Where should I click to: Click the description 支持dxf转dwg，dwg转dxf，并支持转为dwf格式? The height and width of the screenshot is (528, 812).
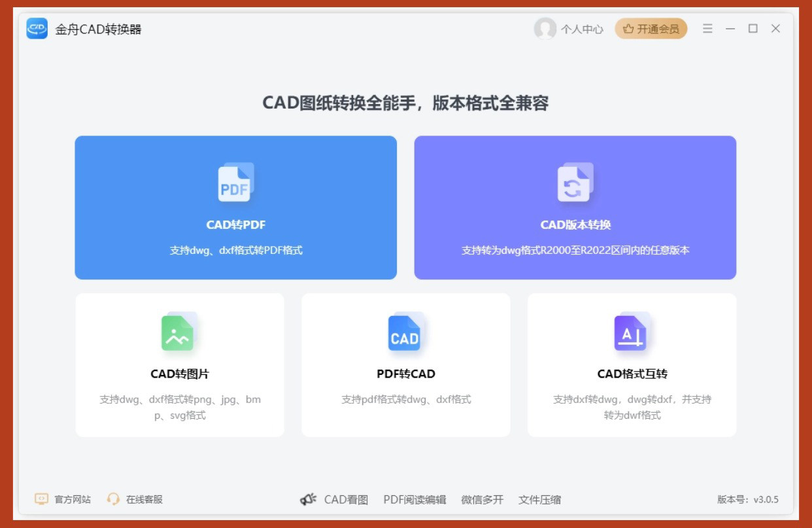pos(632,407)
